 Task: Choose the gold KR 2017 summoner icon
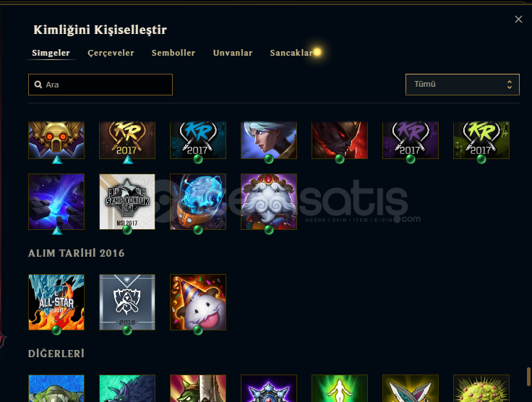(127, 140)
